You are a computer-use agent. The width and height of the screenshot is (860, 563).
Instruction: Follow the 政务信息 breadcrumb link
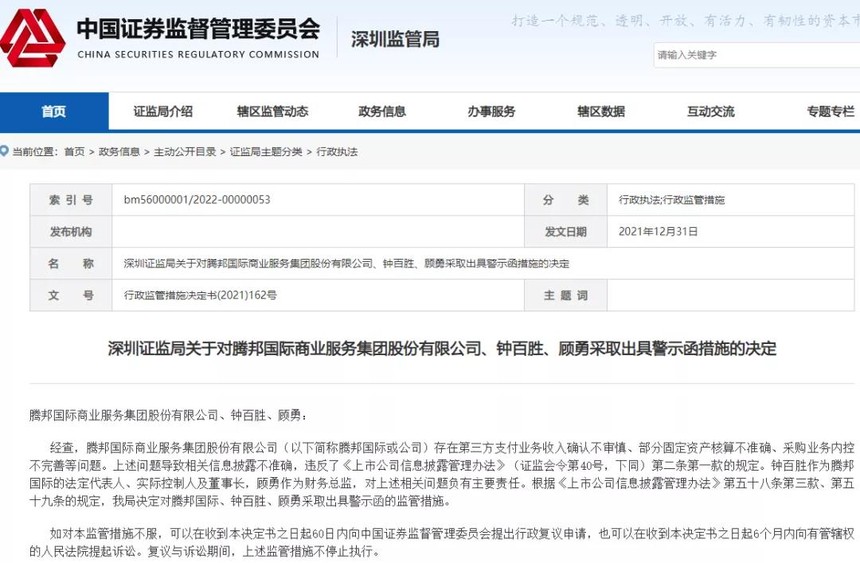click(x=119, y=152)
